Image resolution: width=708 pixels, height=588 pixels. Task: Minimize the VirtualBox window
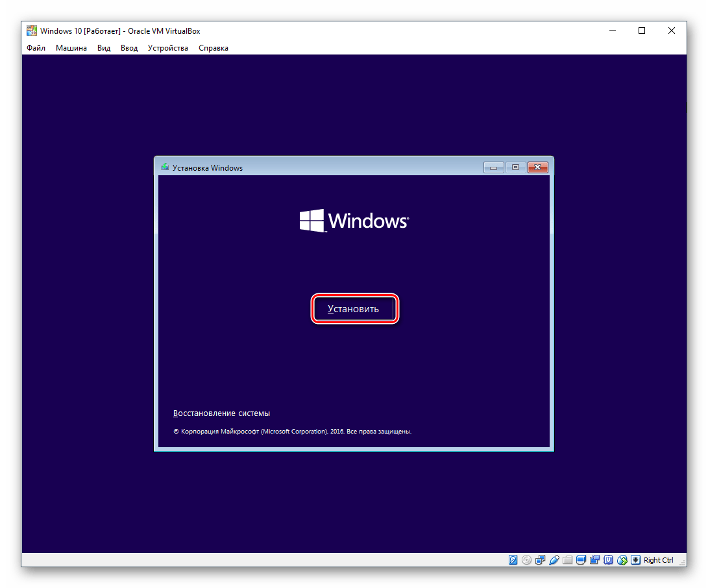click(x=612, y=31)
